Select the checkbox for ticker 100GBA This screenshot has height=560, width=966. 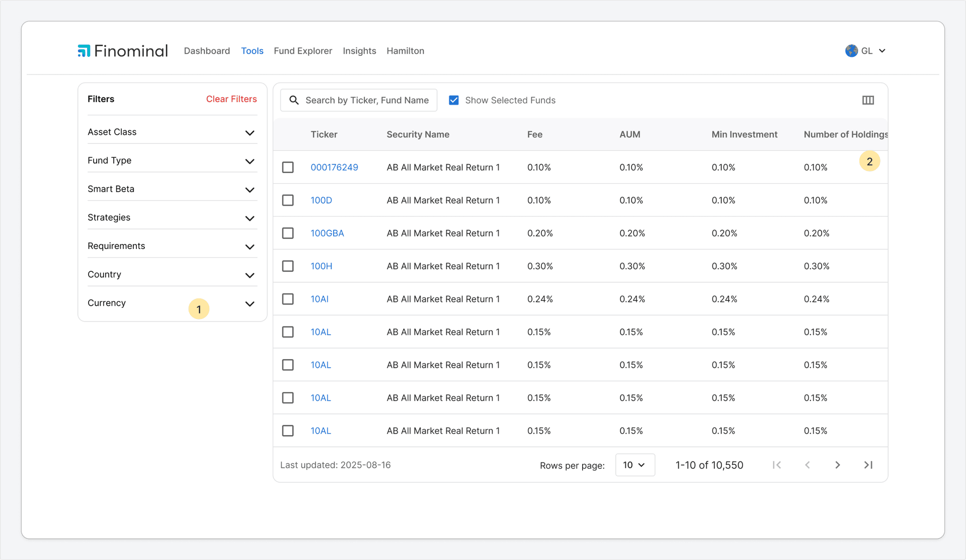click(288, 233)
